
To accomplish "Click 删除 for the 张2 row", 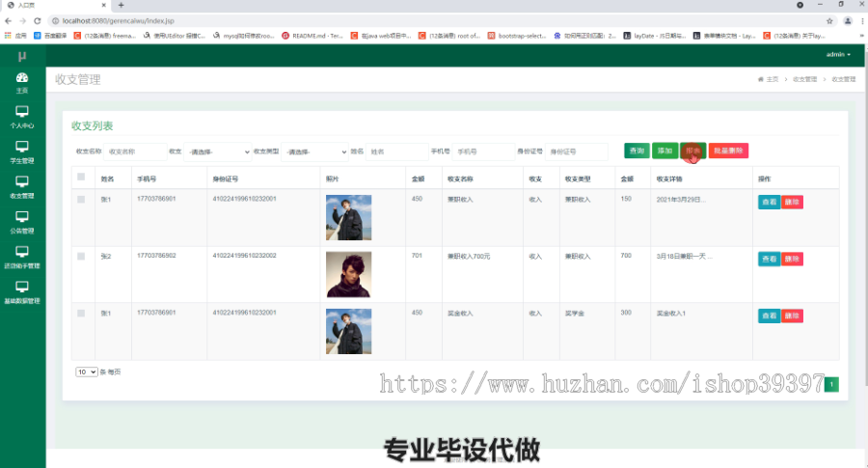I will pos(792,259).
